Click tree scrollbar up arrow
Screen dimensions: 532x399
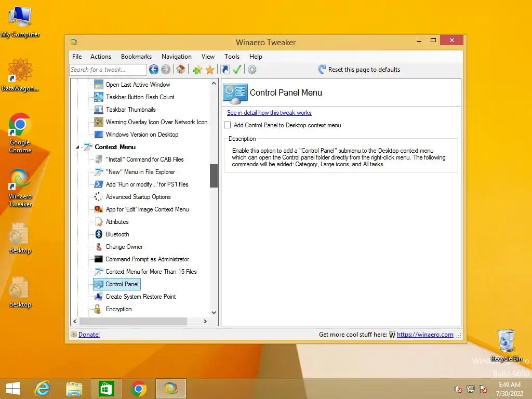(x=214, y=83)
